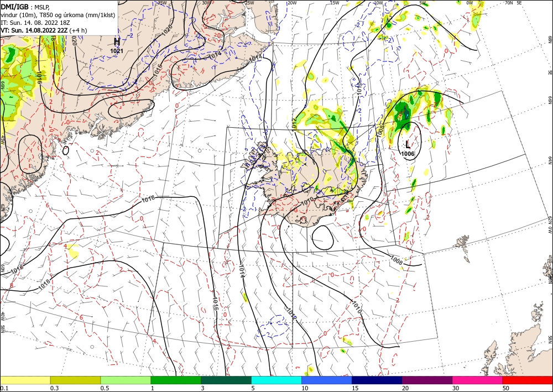Click the 'L' low-pressure symbol east of Iceland

click(x=408, y=144)
